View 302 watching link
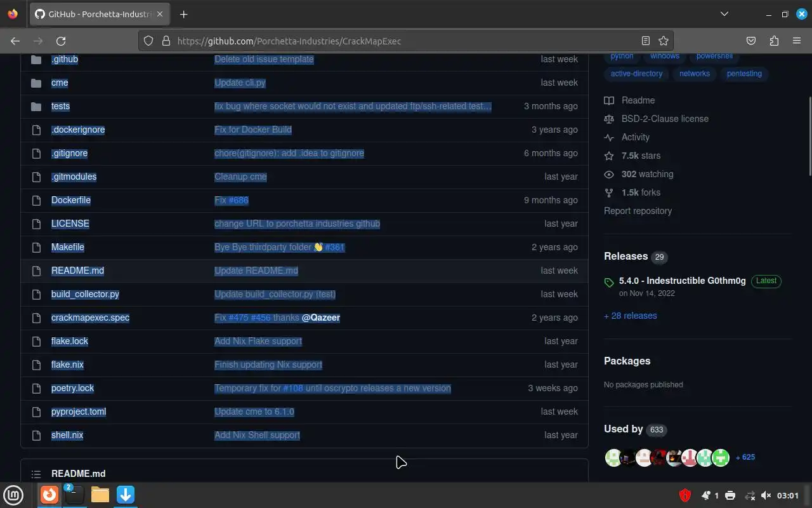812x508 pixels. tap(639, 174)
